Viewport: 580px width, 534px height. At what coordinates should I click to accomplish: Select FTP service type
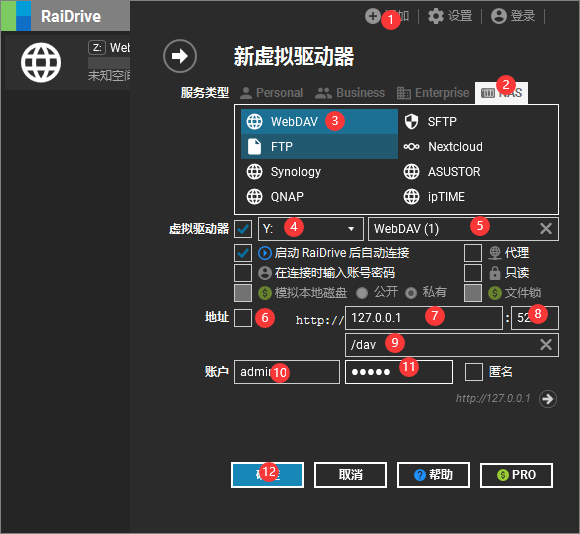(x=319, y=146)
